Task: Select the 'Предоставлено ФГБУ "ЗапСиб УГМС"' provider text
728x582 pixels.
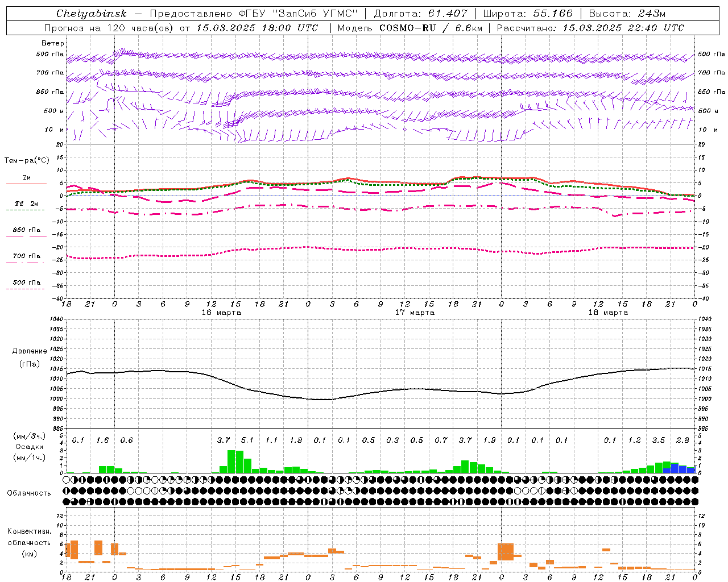Action: (254, 14)
